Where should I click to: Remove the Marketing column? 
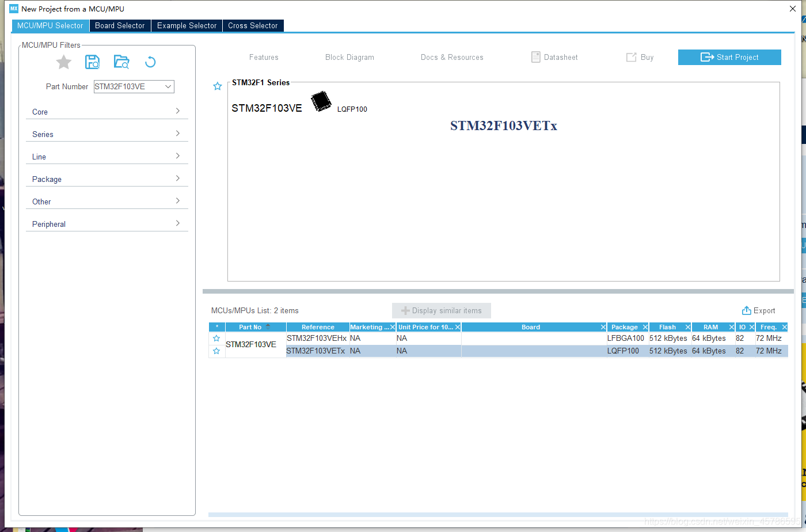(x=393, y=327)
